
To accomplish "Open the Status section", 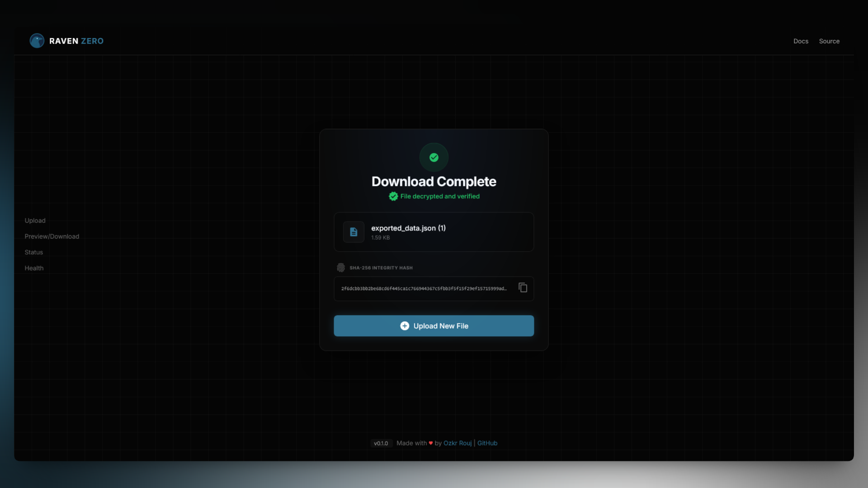I will coord(33,252).
